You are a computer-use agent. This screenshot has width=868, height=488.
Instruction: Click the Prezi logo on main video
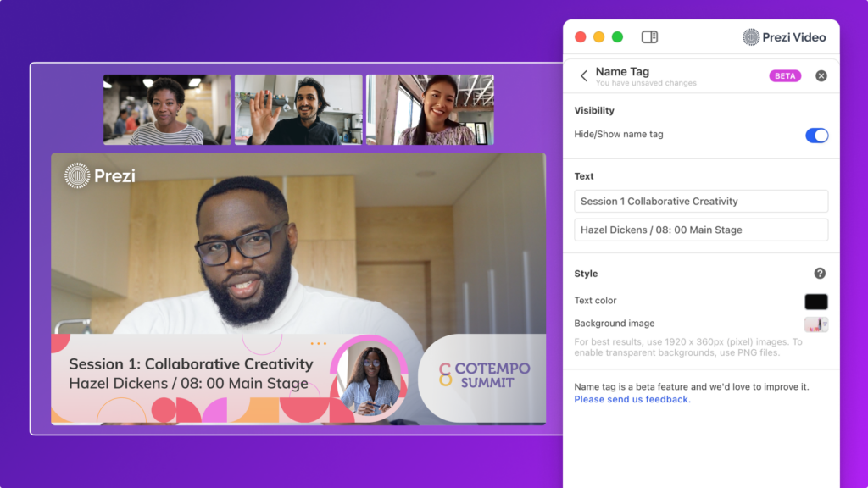coord(100,175)
